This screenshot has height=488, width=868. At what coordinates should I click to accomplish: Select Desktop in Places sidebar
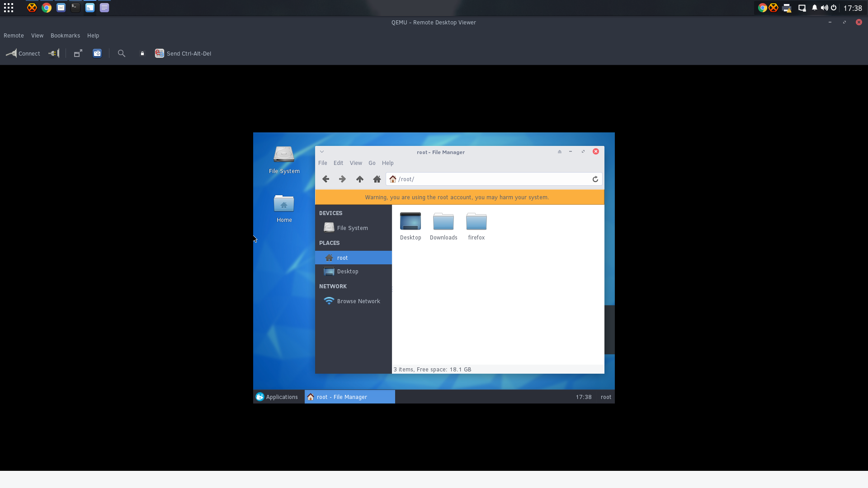click(x=354, y=271)
